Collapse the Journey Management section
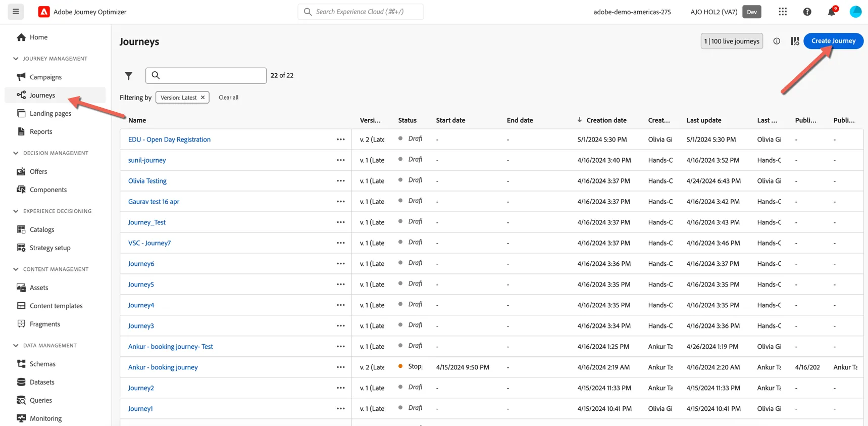The width and height of the screenshot is (868, 426). tap(16, 59)
